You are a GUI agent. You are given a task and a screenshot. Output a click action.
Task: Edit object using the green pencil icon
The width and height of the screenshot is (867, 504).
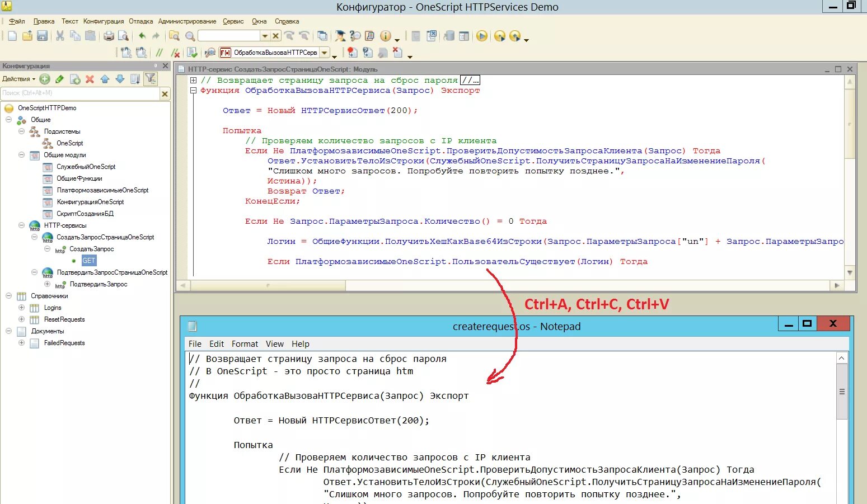point(60,79)
